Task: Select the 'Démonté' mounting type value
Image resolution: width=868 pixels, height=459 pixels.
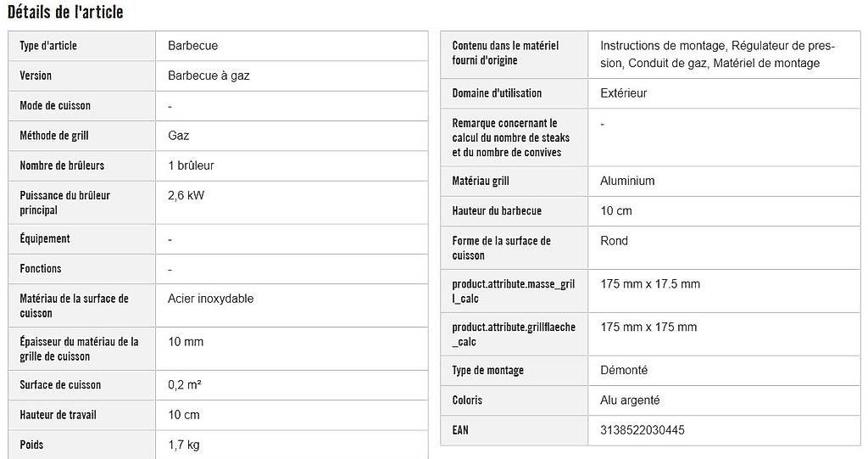Action: (624, 371)
